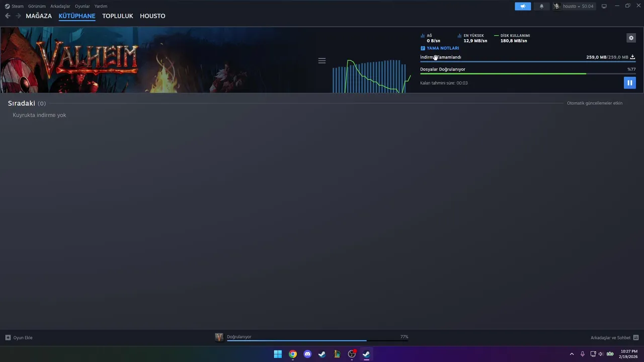Click the microphone icon in system tray

coord(583,354)
